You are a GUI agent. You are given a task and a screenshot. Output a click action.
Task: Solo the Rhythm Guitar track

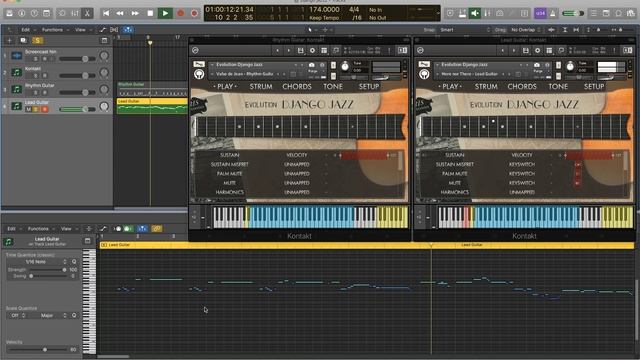[x=36, y=92]
